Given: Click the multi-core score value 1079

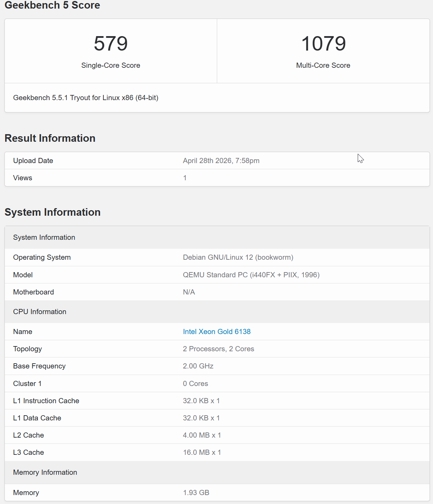Looking at the screenshot, I should pyautogui.click(x=323, y=44).
